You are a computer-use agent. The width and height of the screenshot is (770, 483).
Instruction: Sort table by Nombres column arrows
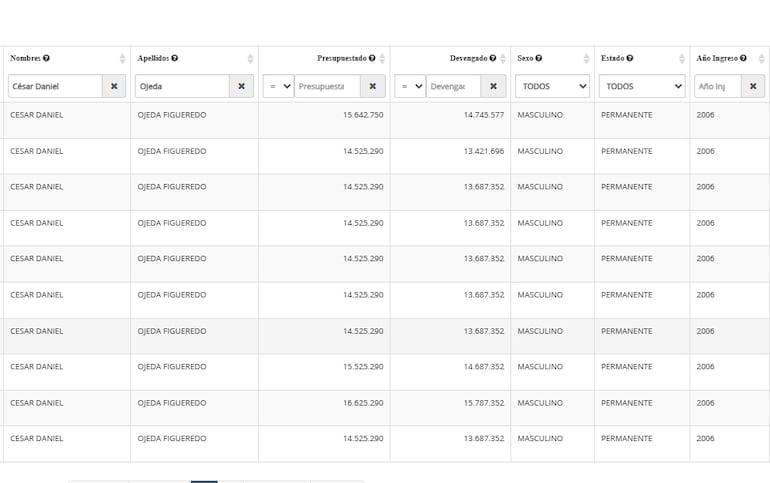[x=123, y=59]
